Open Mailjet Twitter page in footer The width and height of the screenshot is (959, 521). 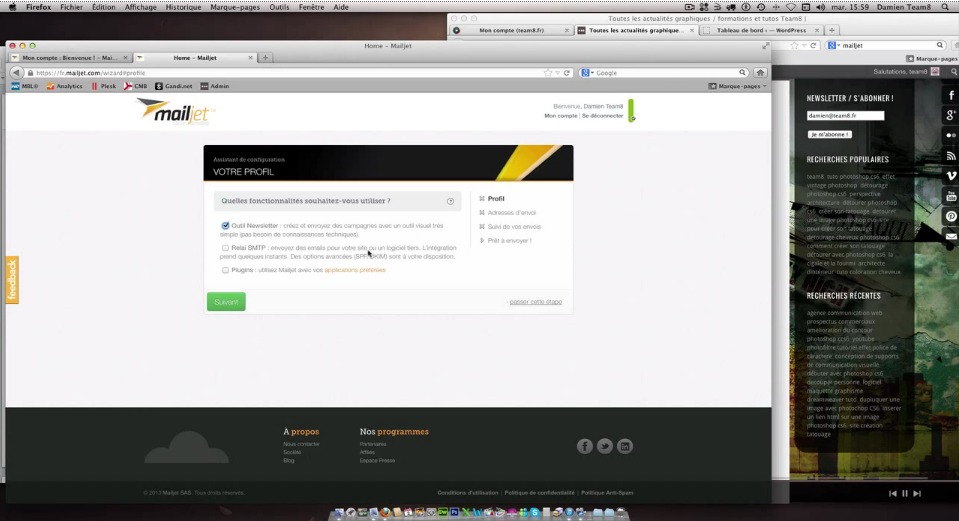tap(605, 446)
